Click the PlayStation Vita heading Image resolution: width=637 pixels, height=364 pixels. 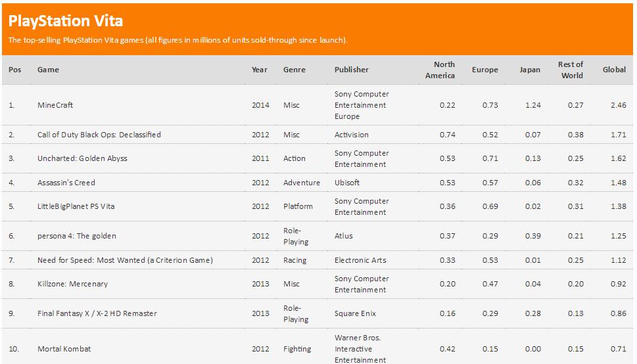(x=65, y=21)
